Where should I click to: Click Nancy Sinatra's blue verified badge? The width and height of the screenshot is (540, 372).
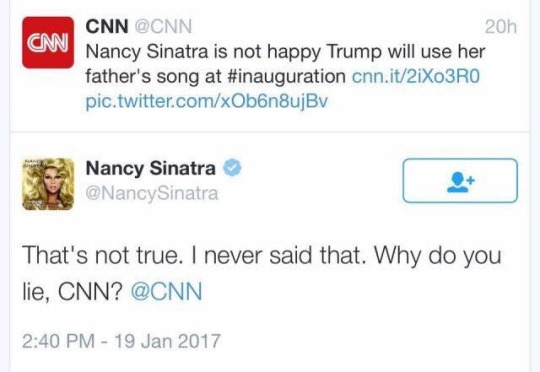[232, 168]
